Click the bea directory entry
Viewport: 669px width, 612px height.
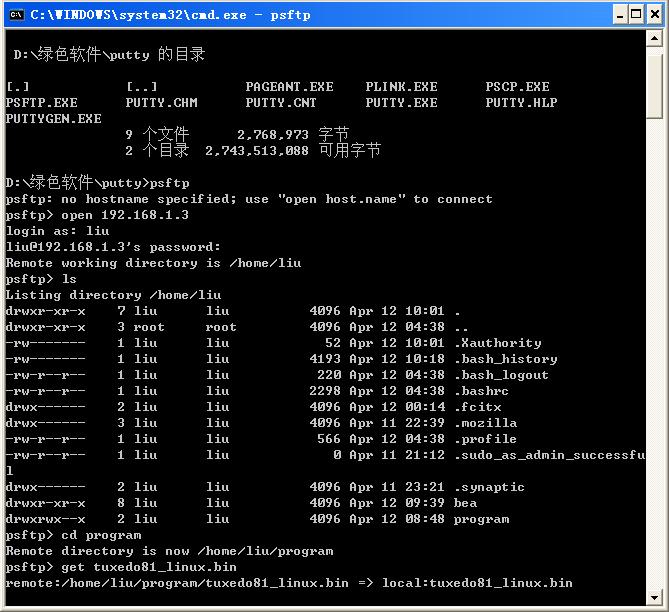[465, 503]
